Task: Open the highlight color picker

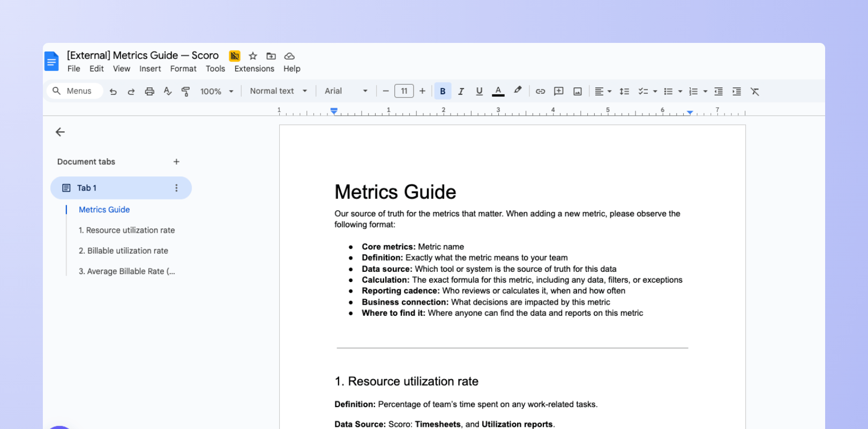Action: point(518,91)
